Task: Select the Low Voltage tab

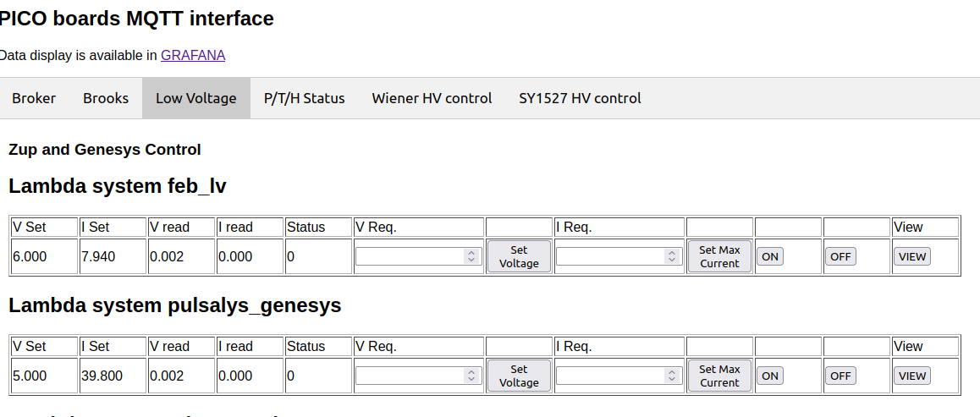Action: click(x=196, y=98)
